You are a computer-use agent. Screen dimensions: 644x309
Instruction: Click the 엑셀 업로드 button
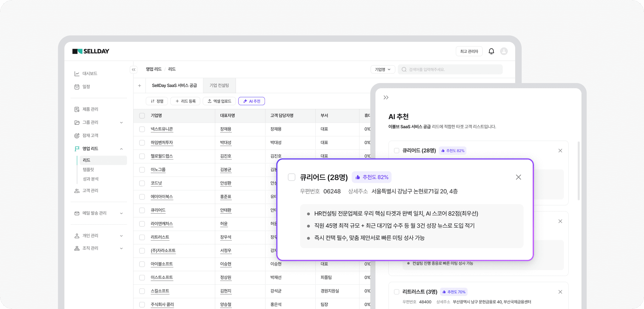pos(219,101)
